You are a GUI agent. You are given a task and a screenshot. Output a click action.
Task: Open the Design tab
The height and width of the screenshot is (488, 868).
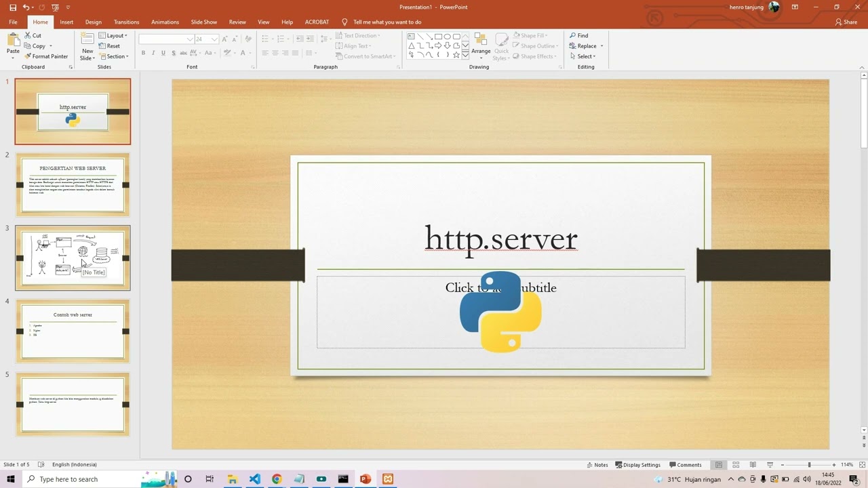pyautogui.click(x=94, y=22)
